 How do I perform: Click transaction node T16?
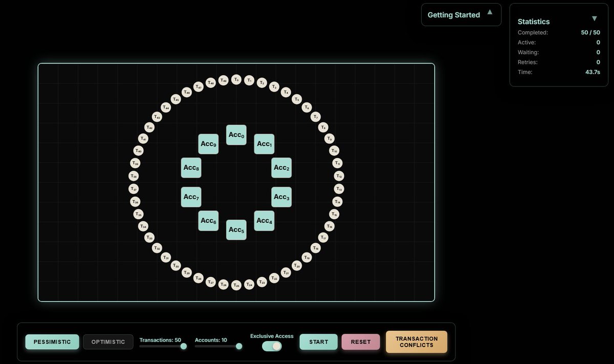click(x=330, y=226)
